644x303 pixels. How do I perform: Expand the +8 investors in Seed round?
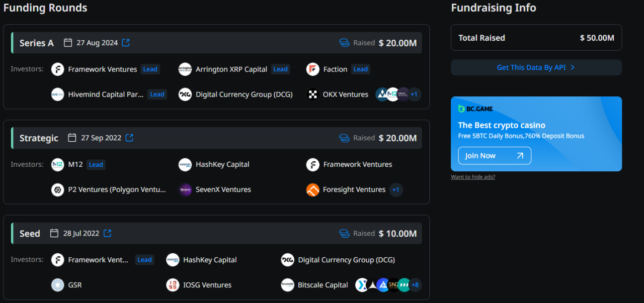coord(415,285)
